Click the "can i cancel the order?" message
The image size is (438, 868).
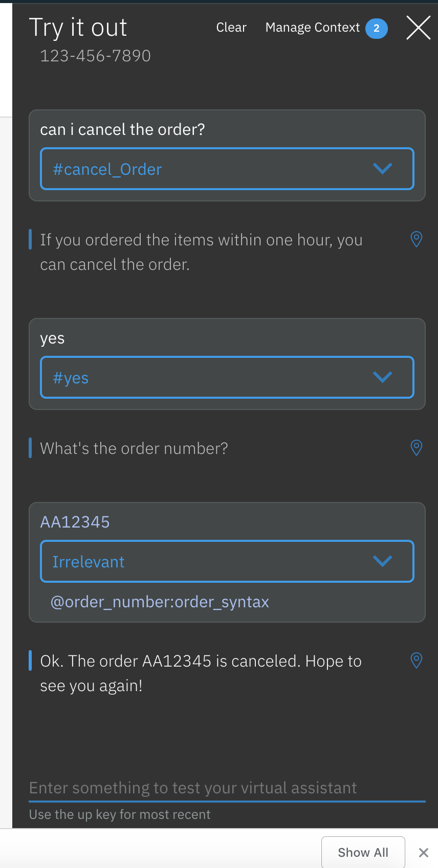tap(122, 130)
